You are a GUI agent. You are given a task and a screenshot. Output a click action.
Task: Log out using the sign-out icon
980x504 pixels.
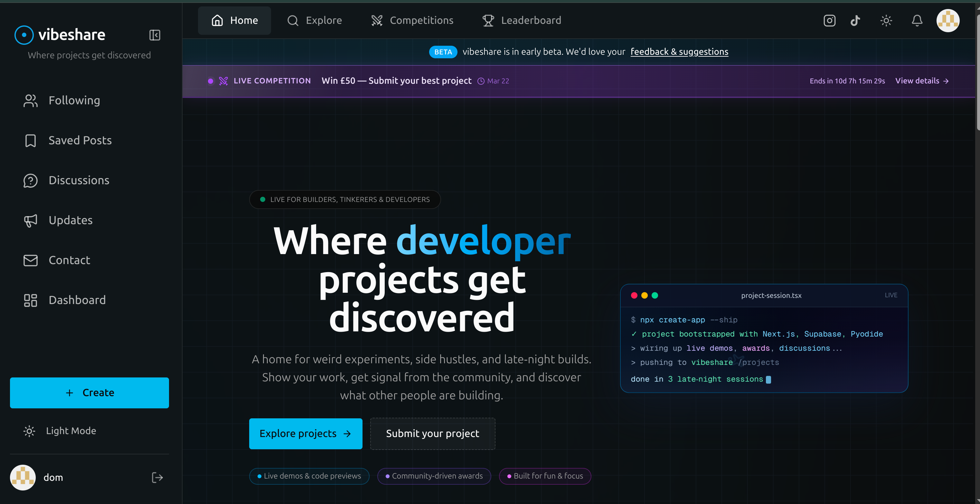pyautogui.click(x=157, y=477)
